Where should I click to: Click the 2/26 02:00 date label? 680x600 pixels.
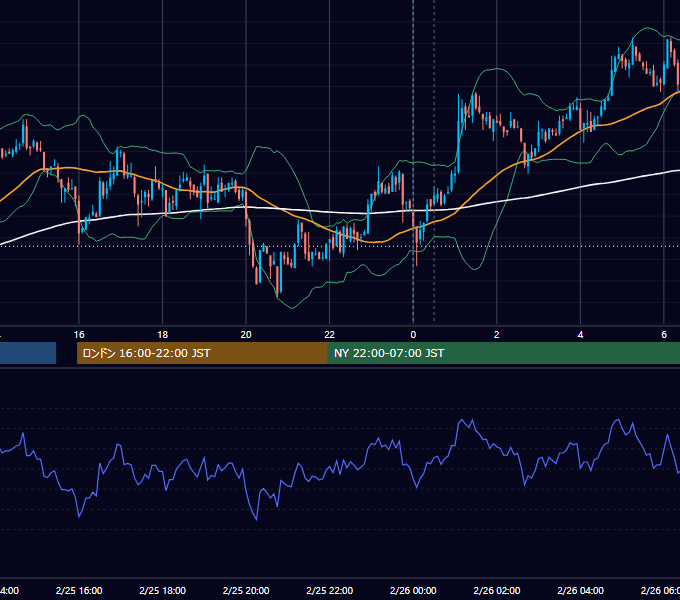tap(497, 590)
